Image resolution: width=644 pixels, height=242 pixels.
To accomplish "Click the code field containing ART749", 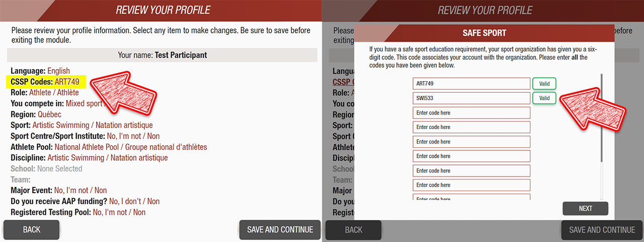I will click(471, 84).
